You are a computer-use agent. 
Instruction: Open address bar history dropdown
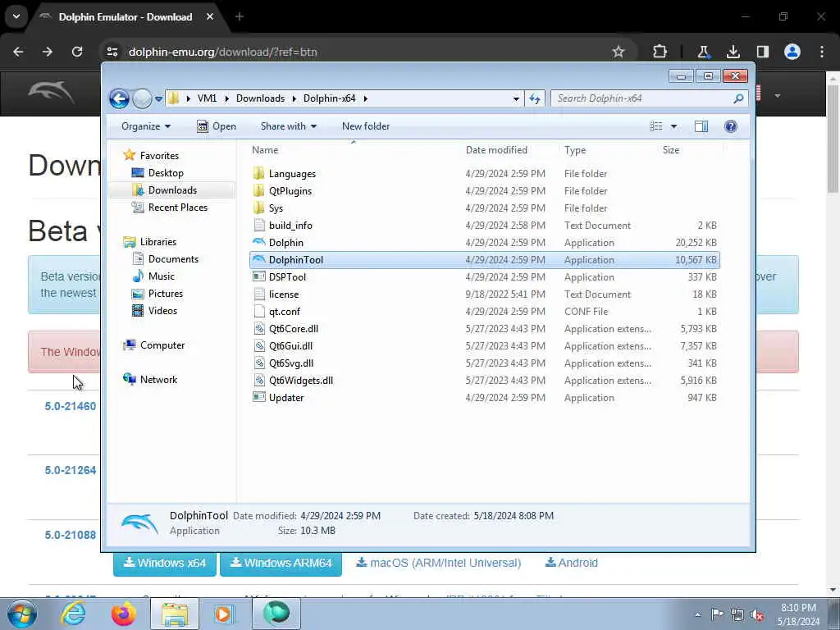click(516, 98)
